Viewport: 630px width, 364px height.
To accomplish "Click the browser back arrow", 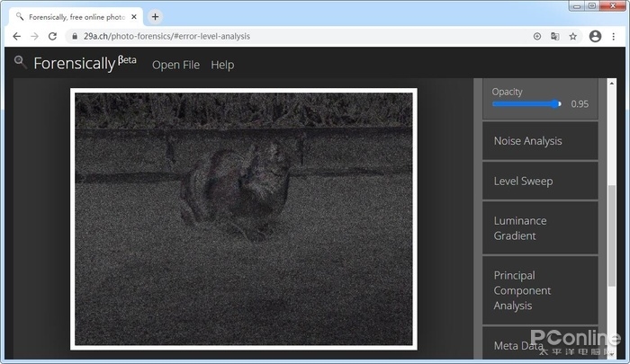I will [x=16, y=36].
